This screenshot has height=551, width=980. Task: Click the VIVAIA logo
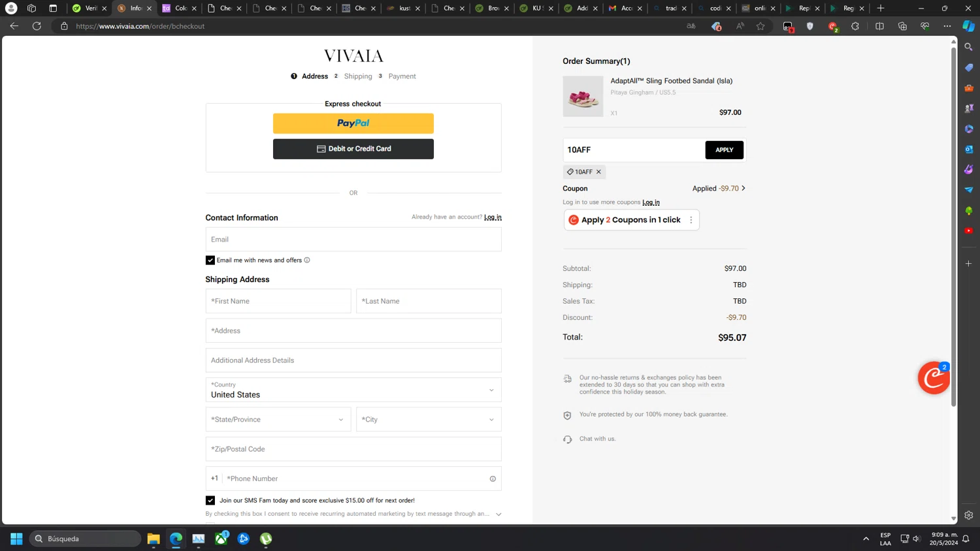[353, 56]
